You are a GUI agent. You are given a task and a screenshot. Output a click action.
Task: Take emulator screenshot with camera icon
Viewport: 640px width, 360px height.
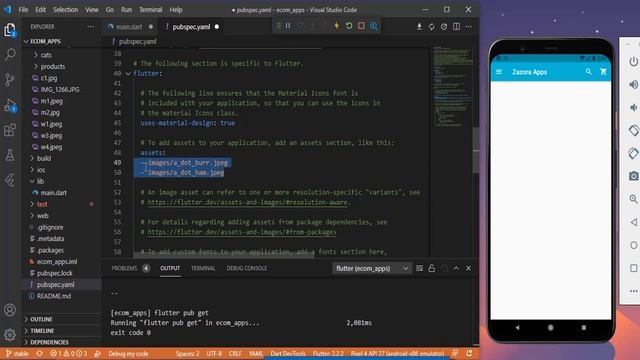(x=633, y=176)
